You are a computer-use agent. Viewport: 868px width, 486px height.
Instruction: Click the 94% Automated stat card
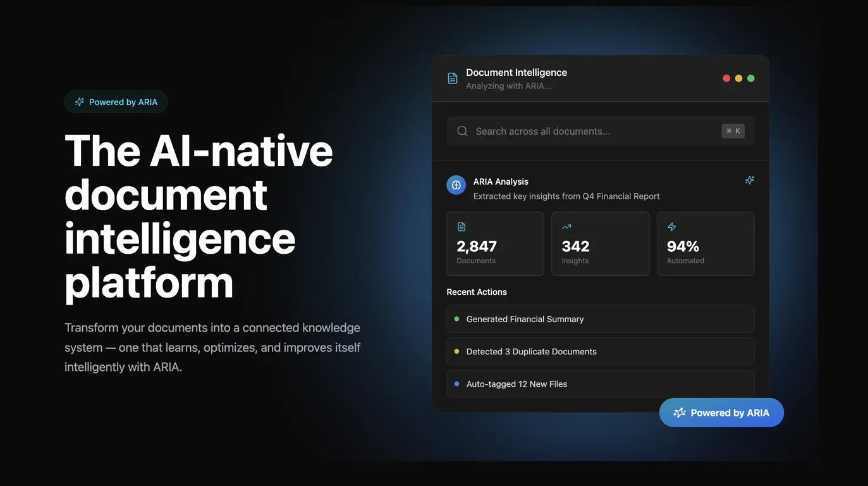[x=705, y=244]
